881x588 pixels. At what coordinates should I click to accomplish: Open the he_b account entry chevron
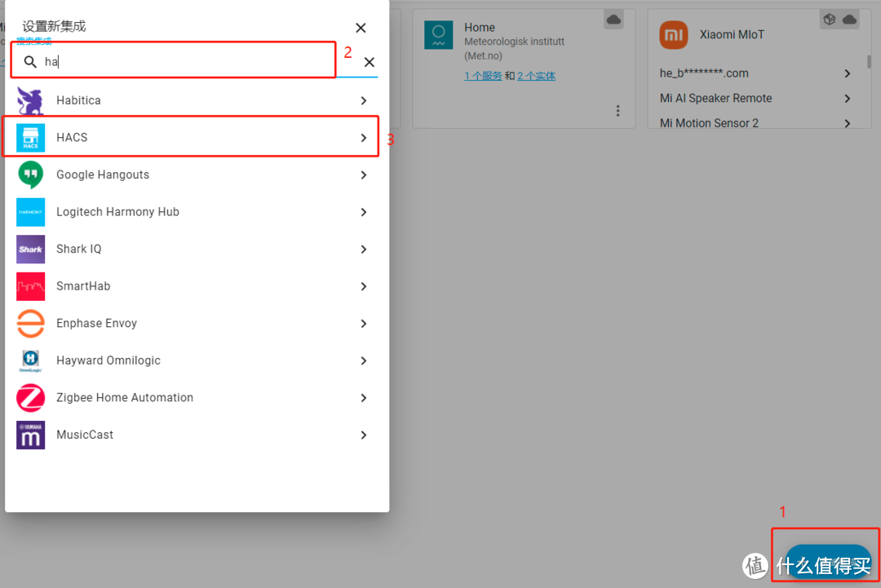click(x=848, y=73)
